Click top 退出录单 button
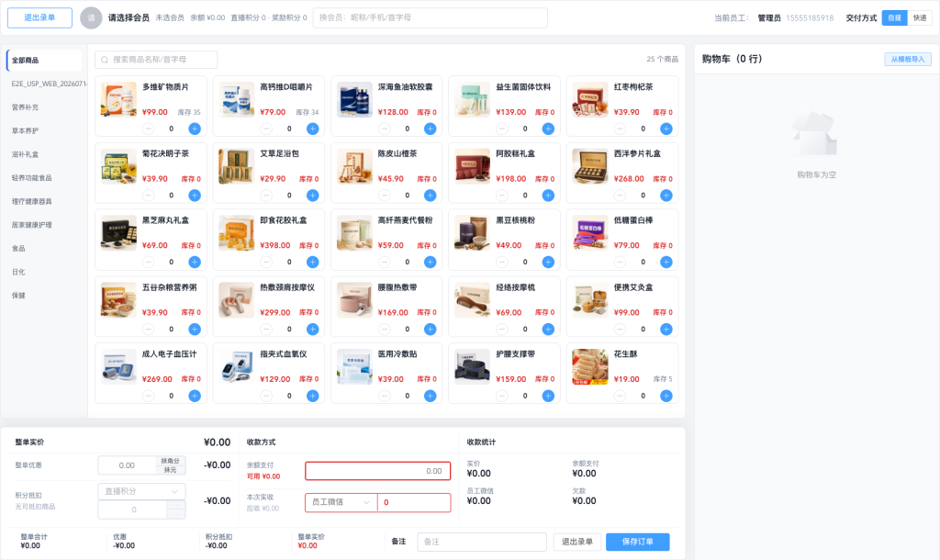940x560 pixels. click(x=39, y=18)
